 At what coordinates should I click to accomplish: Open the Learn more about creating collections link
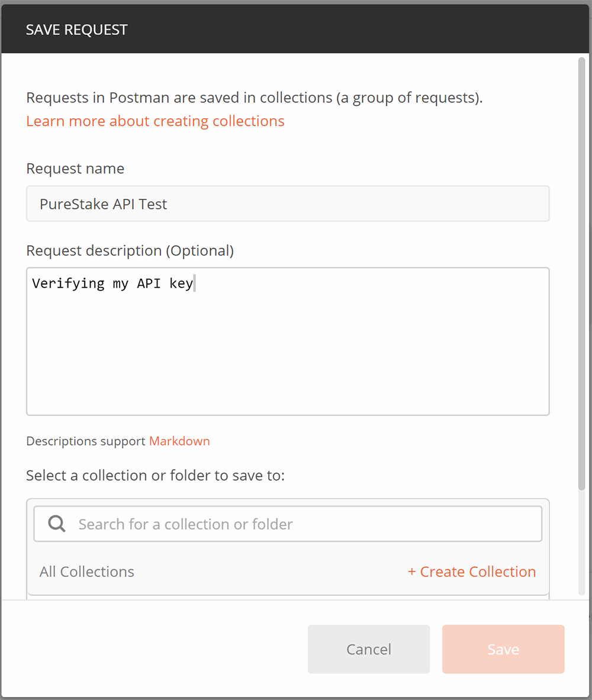(155, 121)
